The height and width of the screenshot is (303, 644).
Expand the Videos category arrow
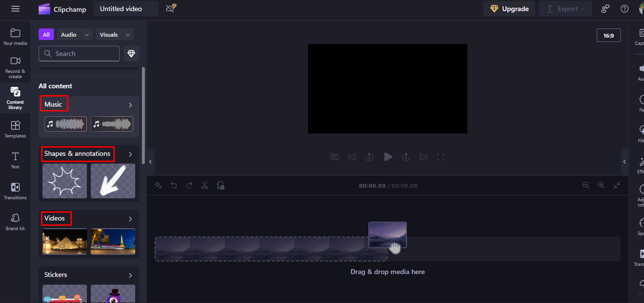(130, 219)
